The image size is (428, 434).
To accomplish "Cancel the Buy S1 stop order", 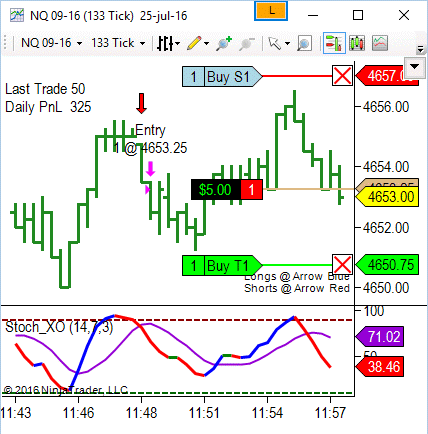I will [342, 76].
